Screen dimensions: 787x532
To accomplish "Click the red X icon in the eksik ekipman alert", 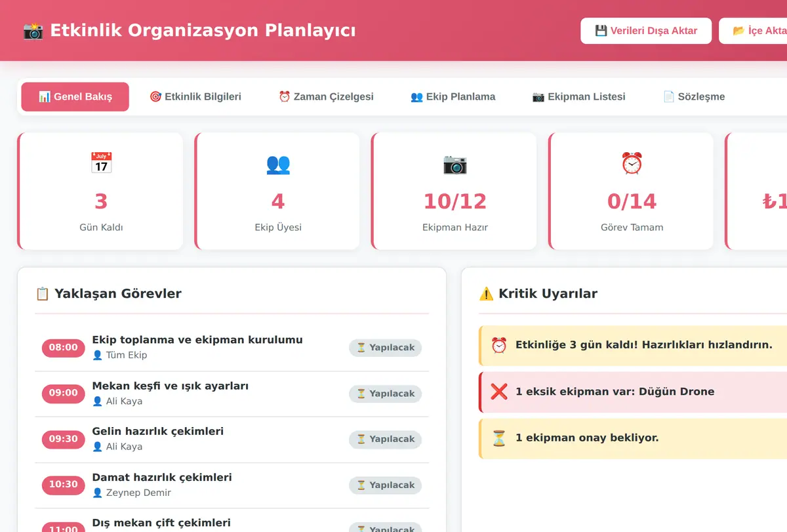I will coord(499,392).
